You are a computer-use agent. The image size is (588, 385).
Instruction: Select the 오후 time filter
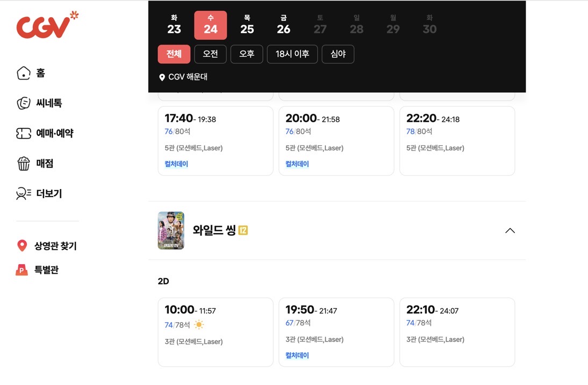247,54
